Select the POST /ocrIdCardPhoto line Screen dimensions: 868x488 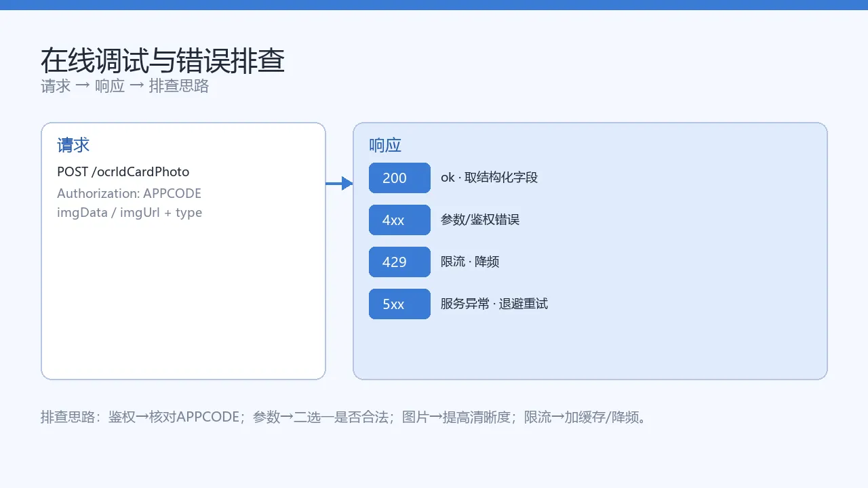(x=123, y=171)
